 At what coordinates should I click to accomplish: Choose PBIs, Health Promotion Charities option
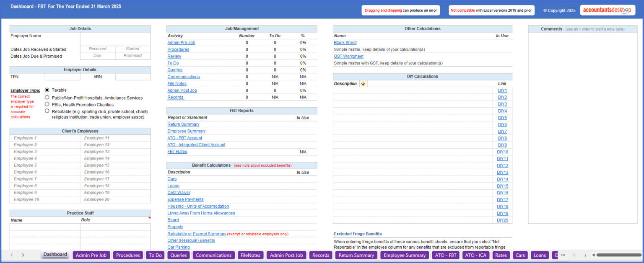[47, 104]
